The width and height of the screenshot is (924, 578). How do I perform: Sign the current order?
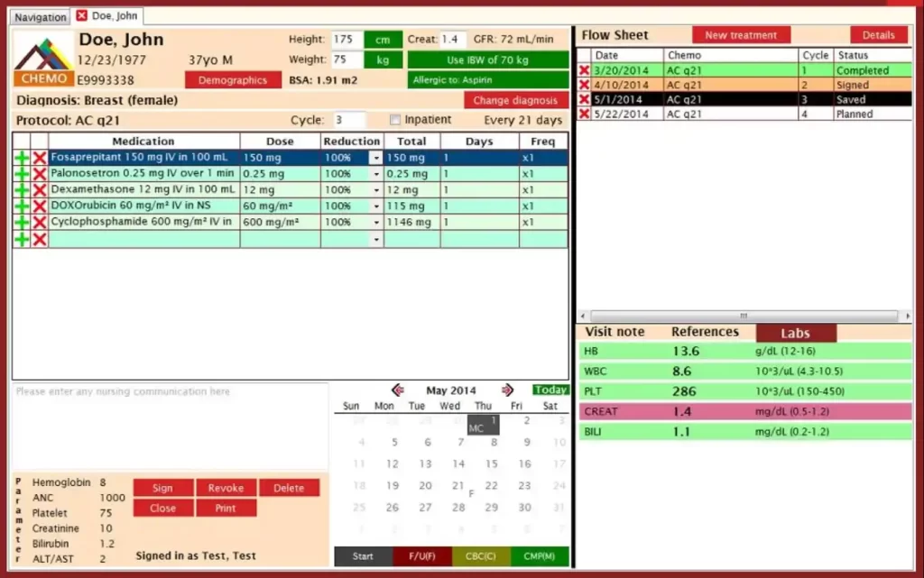pos(162,487)
